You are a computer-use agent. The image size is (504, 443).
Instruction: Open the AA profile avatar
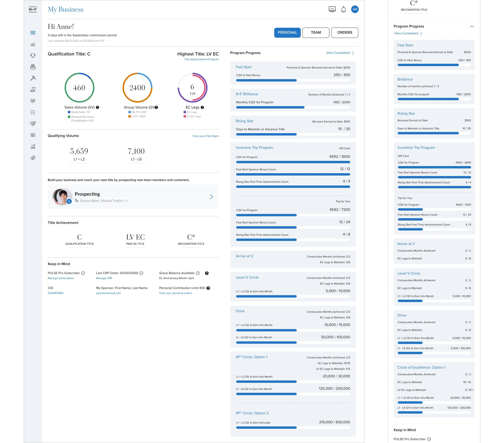click(x=355, y=9)
